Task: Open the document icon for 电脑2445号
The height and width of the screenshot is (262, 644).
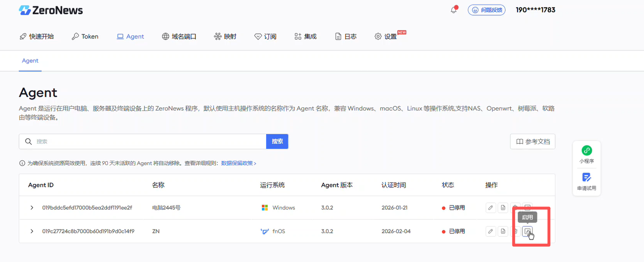Action: 503,208
